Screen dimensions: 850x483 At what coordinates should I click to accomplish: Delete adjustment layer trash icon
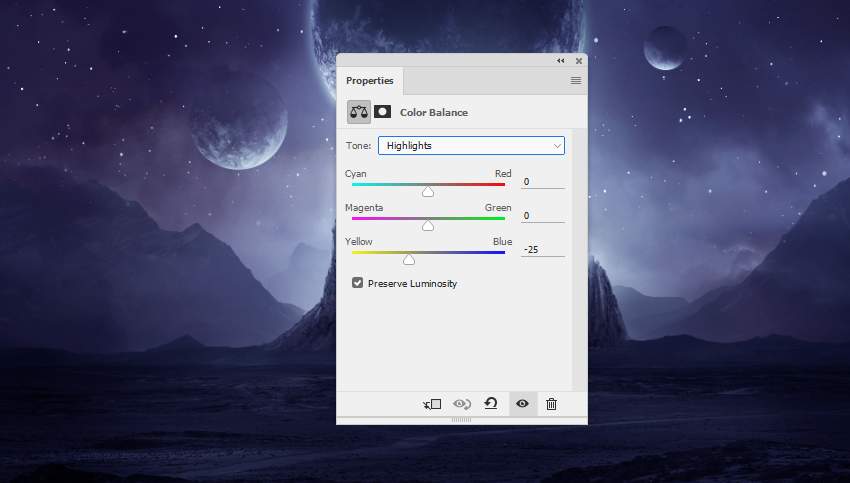(551, 404)
